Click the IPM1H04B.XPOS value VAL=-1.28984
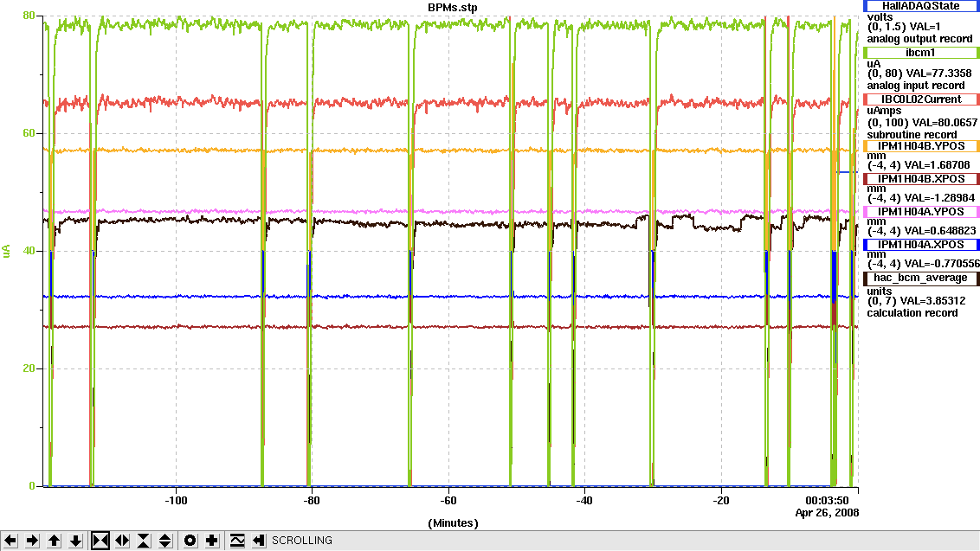 939,198
